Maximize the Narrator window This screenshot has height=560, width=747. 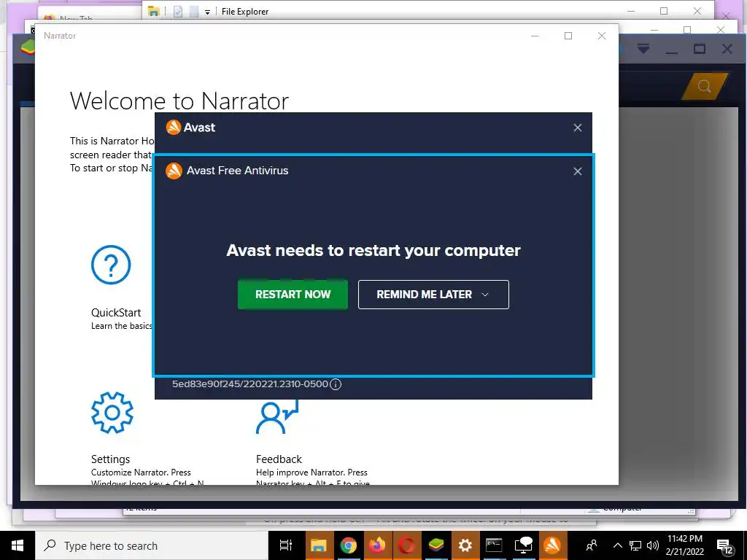568,36
